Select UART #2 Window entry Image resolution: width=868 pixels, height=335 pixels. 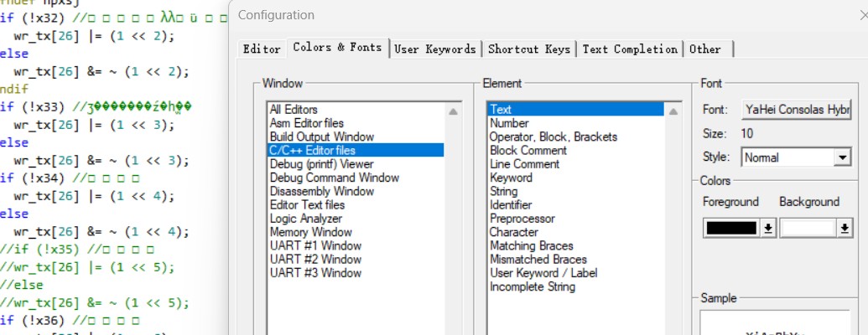click(x=356, y=260)
